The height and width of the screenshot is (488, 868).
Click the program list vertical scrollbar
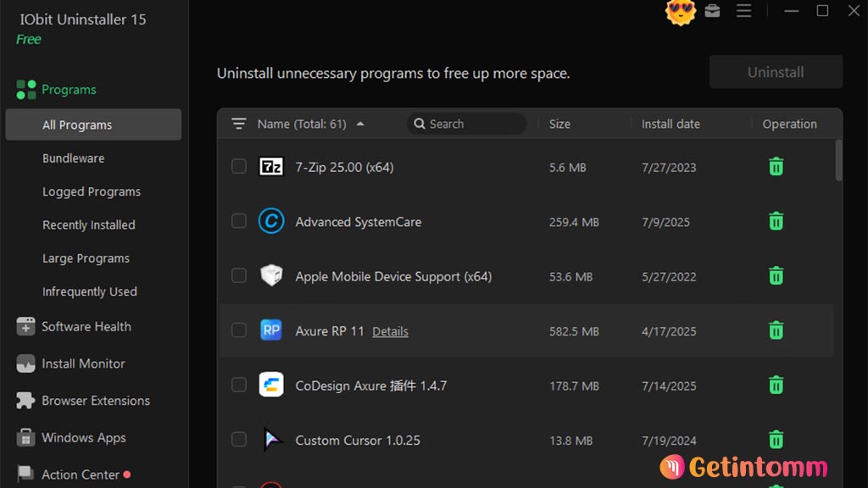[838, 160]
